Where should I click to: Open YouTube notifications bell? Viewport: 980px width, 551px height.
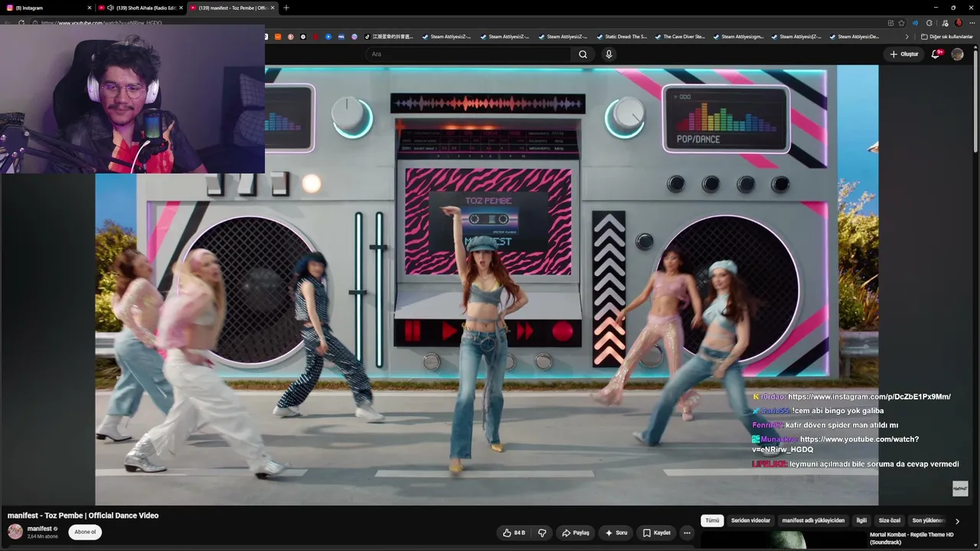click(936, 54)
